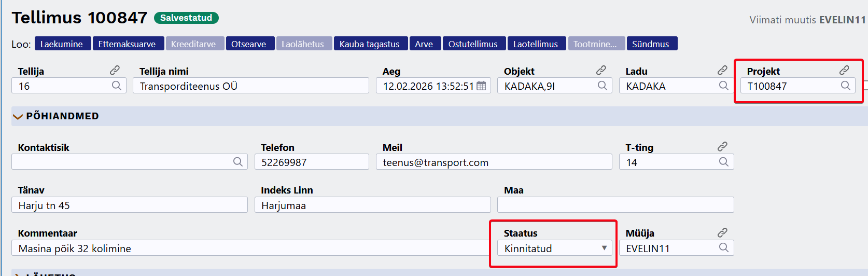Click the magnifier icon in Projekt field
This screenshot has height=276, width=868.
pyautogui.click(x=845, y=86)
